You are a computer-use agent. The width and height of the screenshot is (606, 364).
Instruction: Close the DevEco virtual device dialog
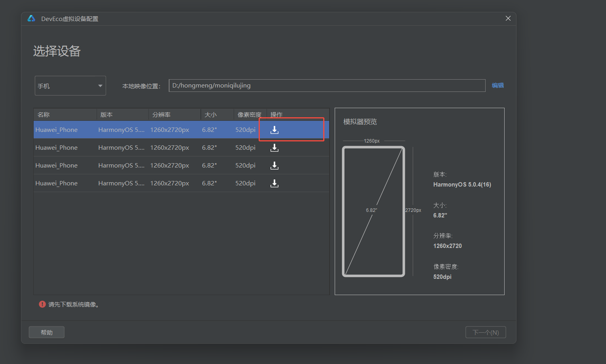click(508, 19)
